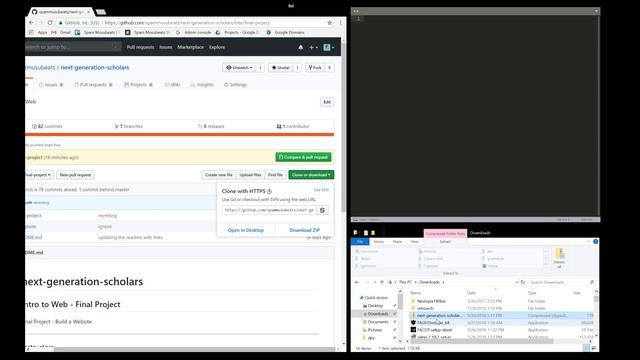The height and width of the screenshot is (360, 640).
Task: Open the Apps bookmark shortcut
Action: tap(38, 32)
